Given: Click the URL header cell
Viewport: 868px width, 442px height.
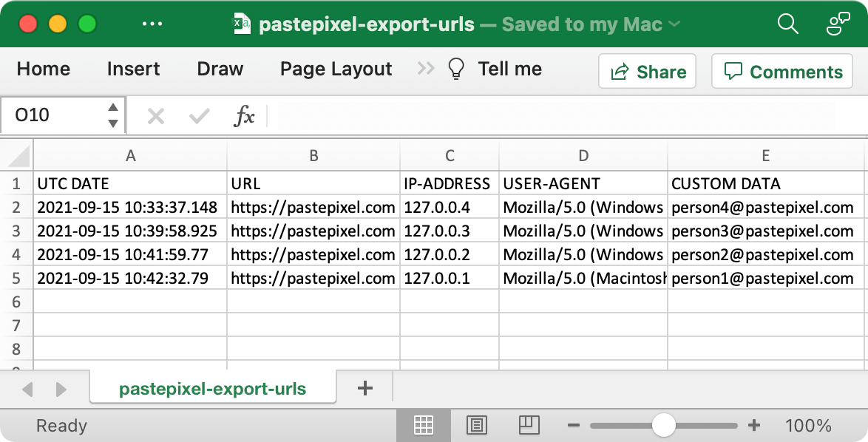Looking at the screenshot, I should (313, 183).
